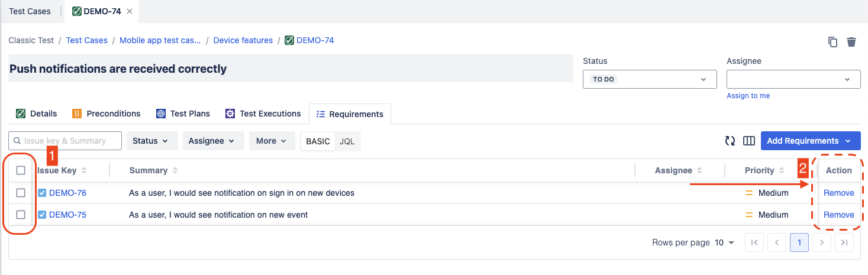Click the copy test case icon
This screenshot has height=275, width=868.
pyautogui.click(x=832, y=42)
